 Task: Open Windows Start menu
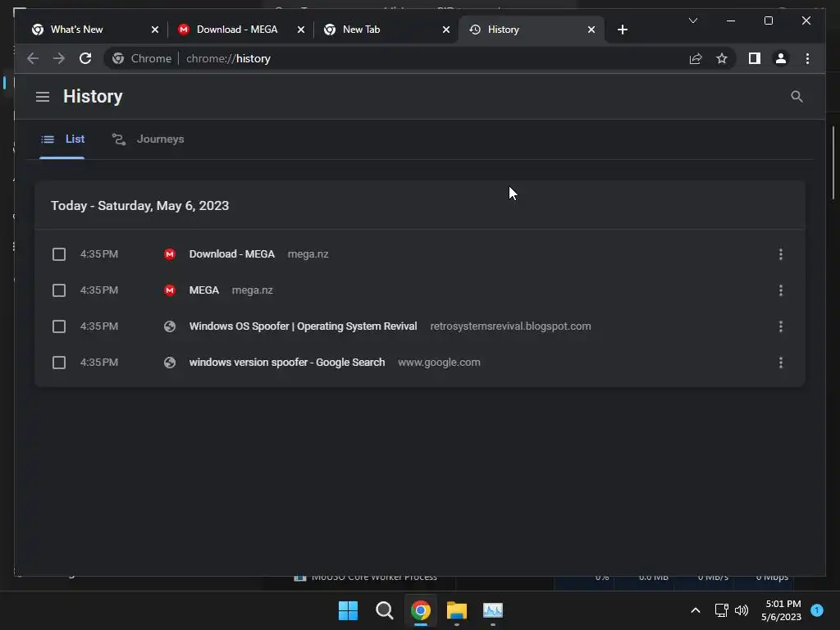[x=348, y=610]
